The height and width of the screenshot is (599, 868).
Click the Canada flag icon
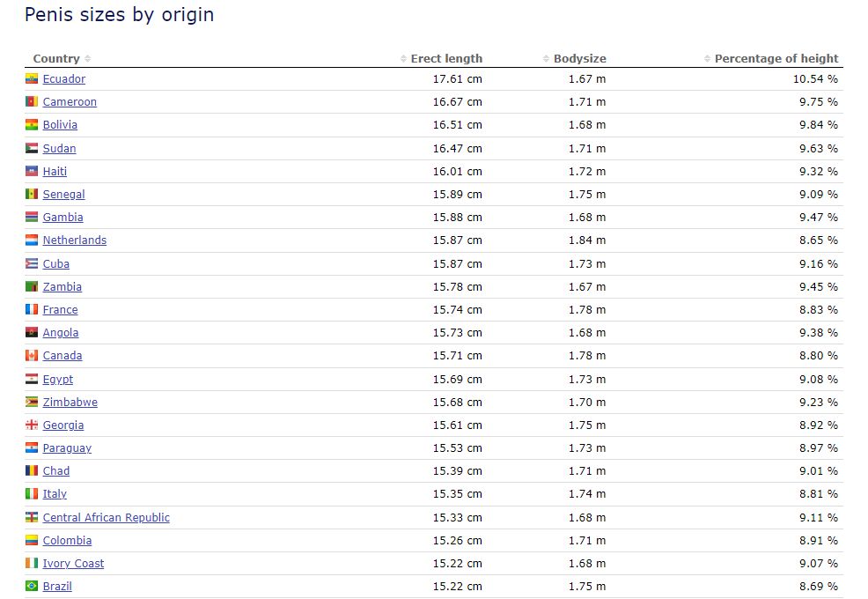pyautogui.click(x=32, y=355)
